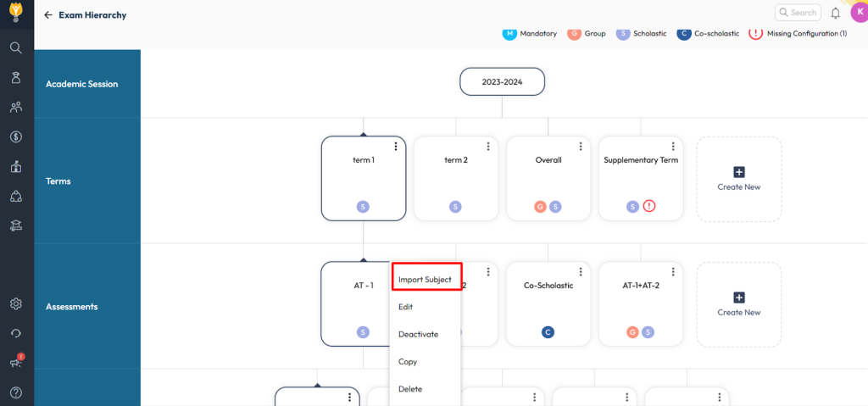This screenshot has height=406, width=868.
Task: Click the people icon in sidebar
Action: tap(15, 107)
